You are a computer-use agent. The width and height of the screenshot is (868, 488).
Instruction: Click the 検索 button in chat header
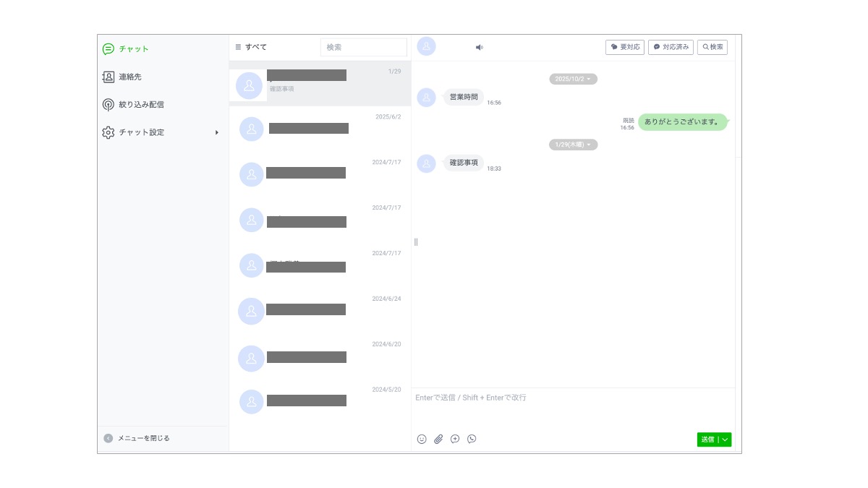coord(712,47)
